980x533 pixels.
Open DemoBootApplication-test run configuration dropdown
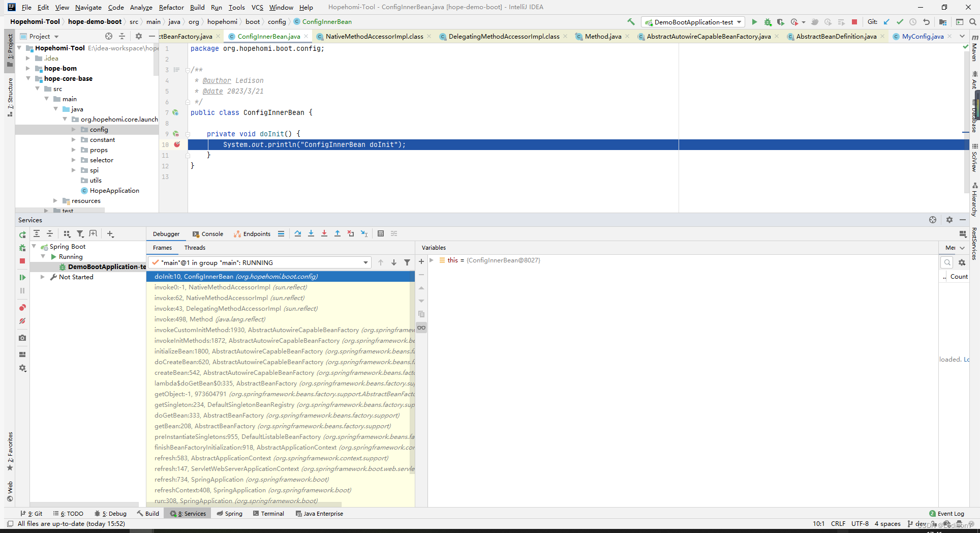point(694,22)
